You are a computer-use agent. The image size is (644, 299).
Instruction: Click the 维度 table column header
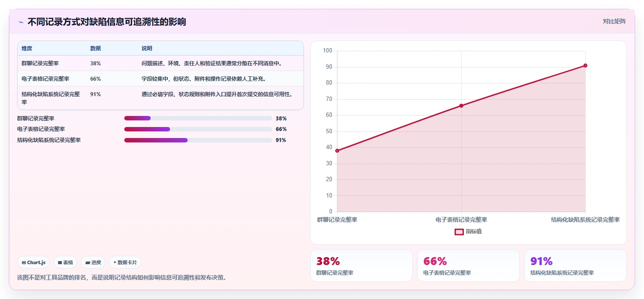[27, 49]
